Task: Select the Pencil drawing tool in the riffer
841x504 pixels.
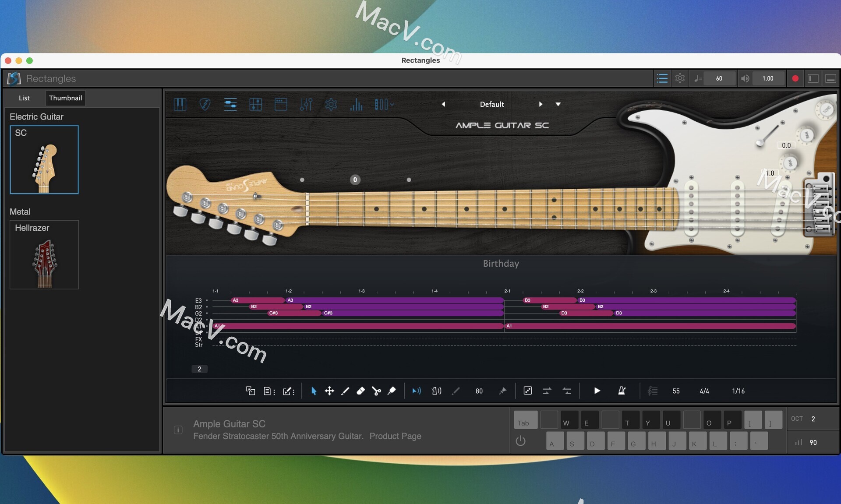Action: point(345,391)
